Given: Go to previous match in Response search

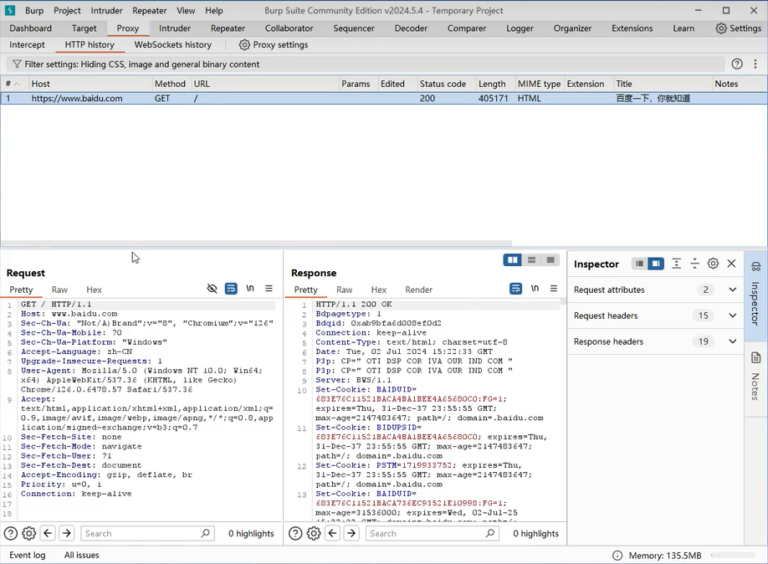Looking at the screenshot, I should (x=332, y=533).
